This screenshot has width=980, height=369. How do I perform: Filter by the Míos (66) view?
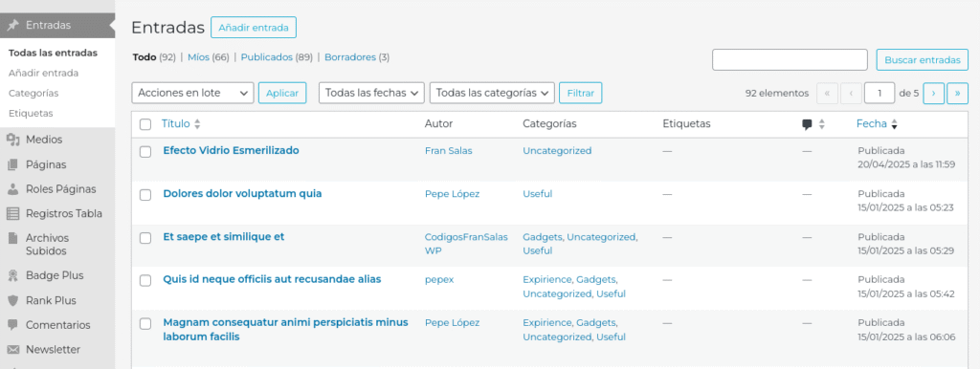208,56
